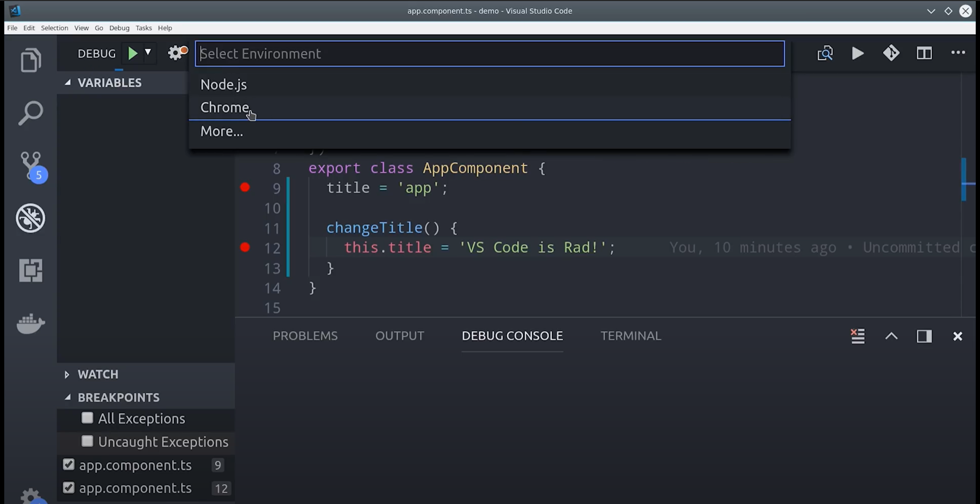980x504 pixels.
Task: Open the Extensions view icon
Action: tap(30, 270)
